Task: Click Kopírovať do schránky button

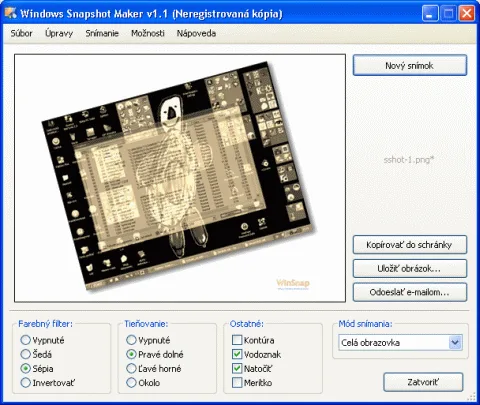Action: [410, 245]
